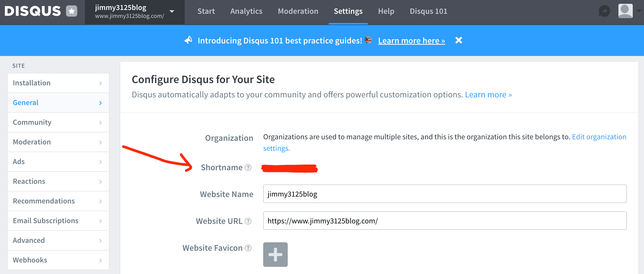Open the Edit organization settings link
The width and height of the screenshot is (644, 274).
point(599,137)
